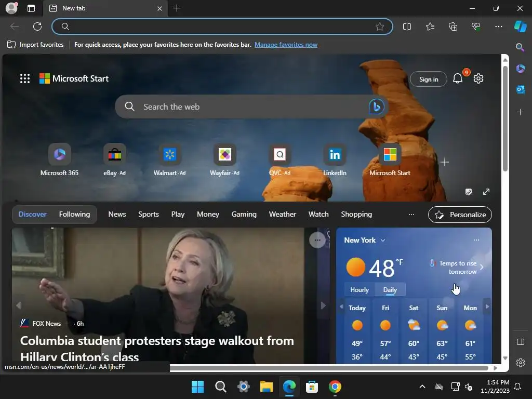
Task: Switch weather to Hourly view
Action: (360, 290)
